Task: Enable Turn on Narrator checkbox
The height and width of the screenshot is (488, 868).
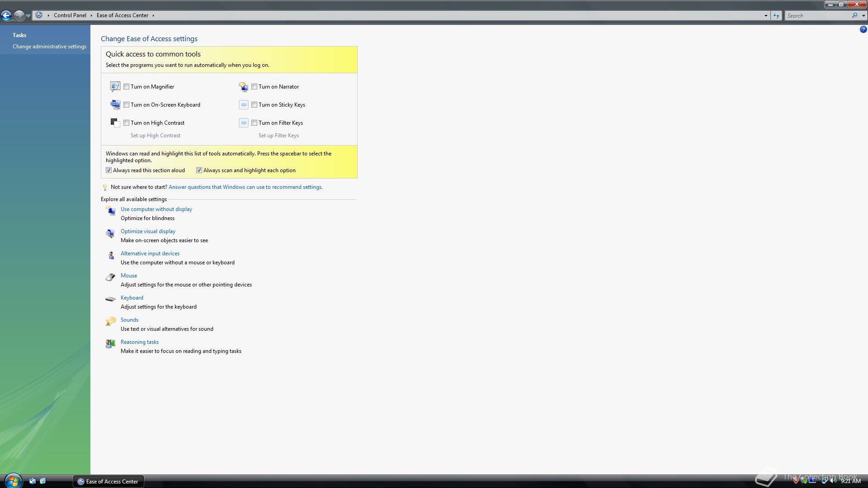Action: [x=255, y=87]
